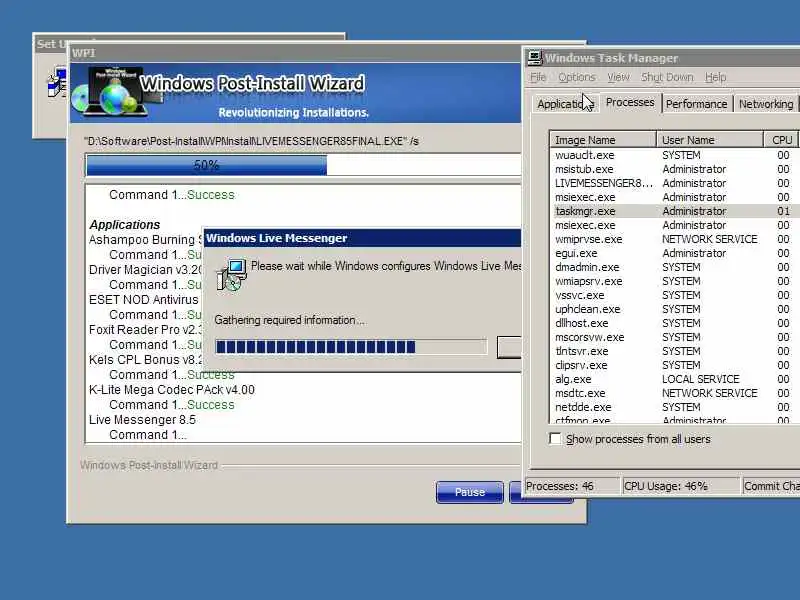Select the wmiapsrv.exe process

(673, 281)
